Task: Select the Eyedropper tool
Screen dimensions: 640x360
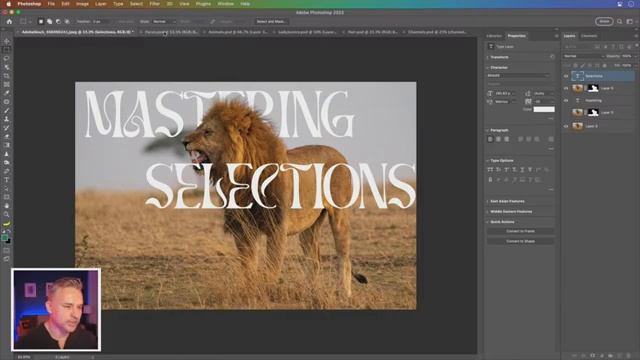Action: click(x=7, y=93)
